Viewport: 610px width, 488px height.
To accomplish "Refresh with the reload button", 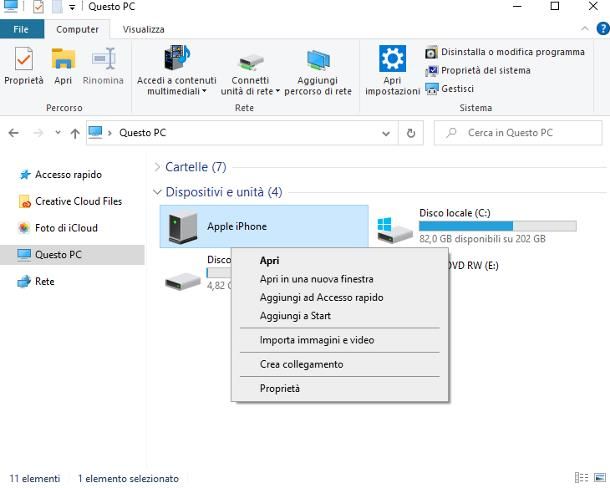I will coord(411,133).
